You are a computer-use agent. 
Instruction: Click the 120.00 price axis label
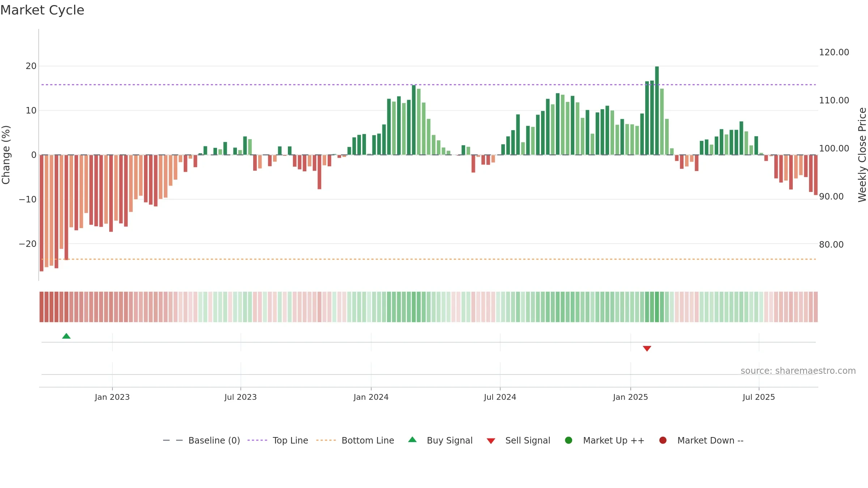click(x=834, y=52)
